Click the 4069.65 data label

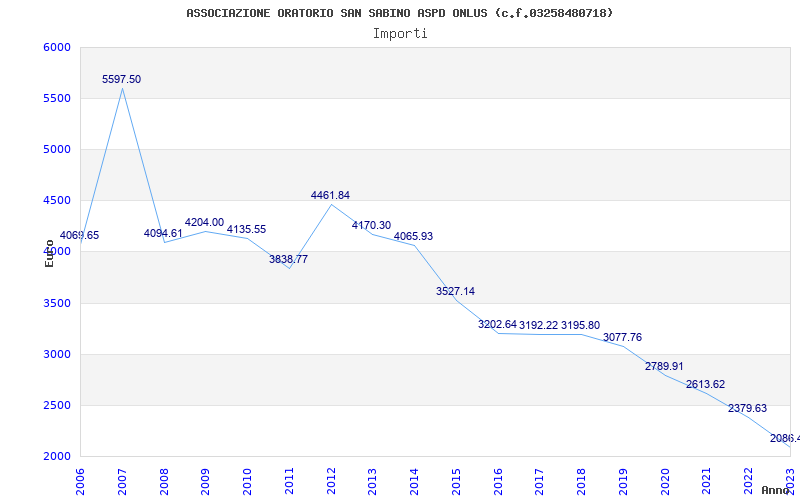coord(80,235)
